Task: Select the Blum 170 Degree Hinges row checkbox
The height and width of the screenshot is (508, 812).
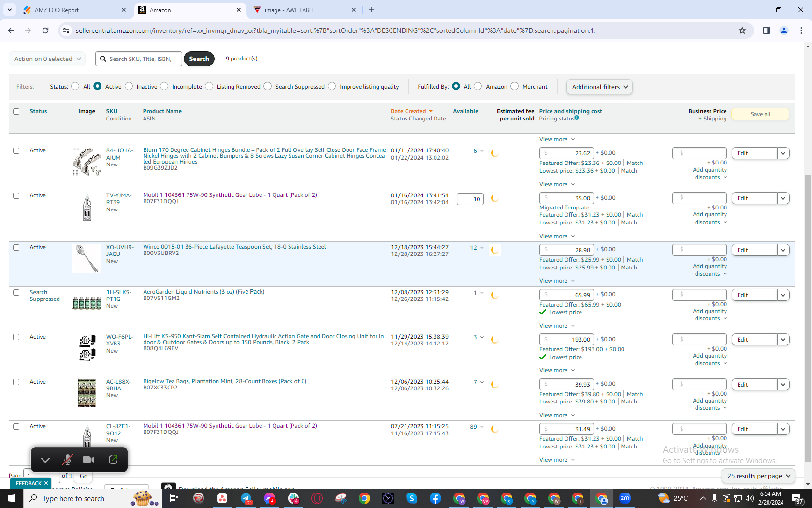Action: point(16,150)
